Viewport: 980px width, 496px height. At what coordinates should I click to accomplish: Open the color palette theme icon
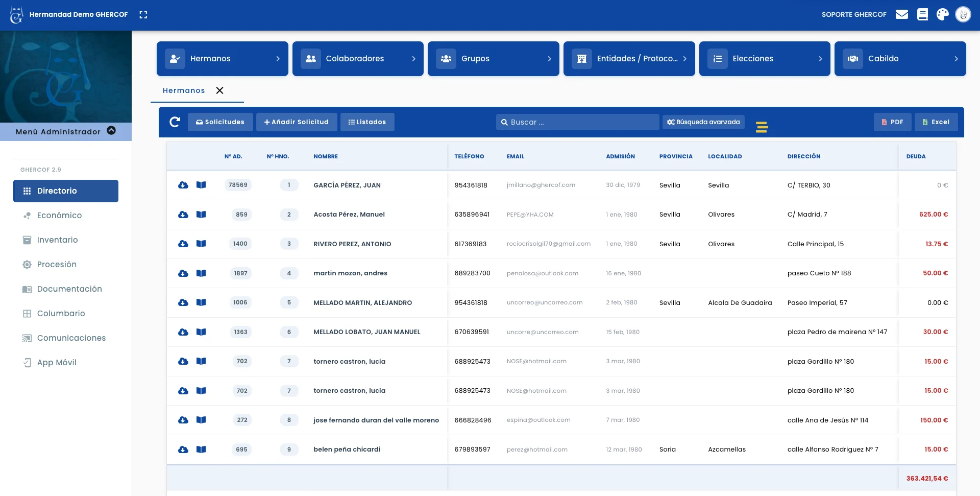click(943, 14)
